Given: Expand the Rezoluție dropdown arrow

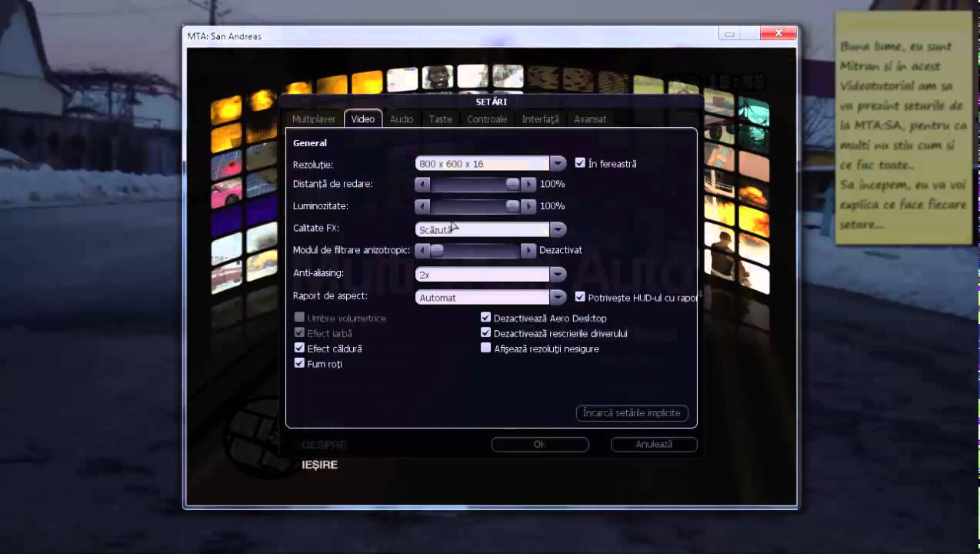Looking at the screenshot, I should pyautogui.click(x=558, y=164).
